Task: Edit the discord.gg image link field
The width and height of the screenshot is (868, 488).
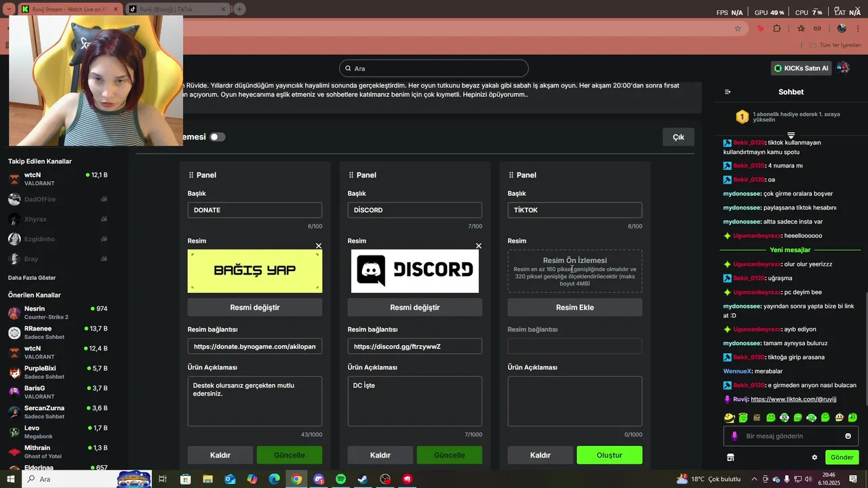Action: pyautogui.click(x=415, y=346)
